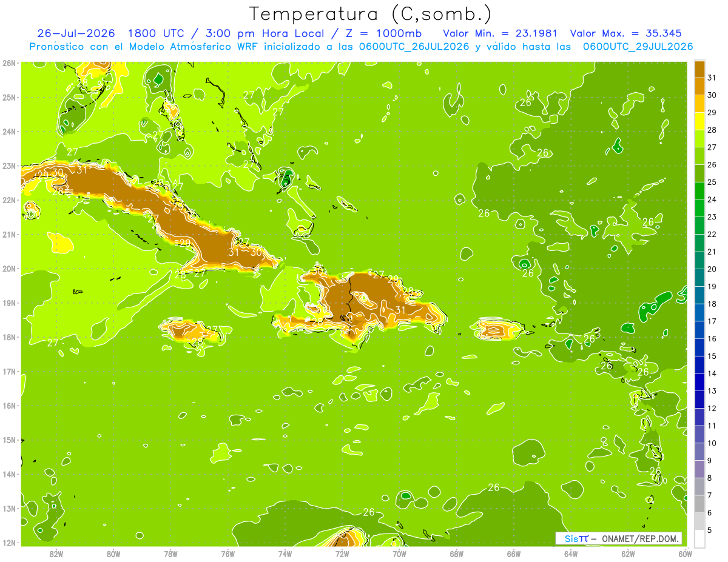The image size is (728, 562).
Task: Click the "Valor Min. = 23.1981" readout
Action: (x=500, y=33)
